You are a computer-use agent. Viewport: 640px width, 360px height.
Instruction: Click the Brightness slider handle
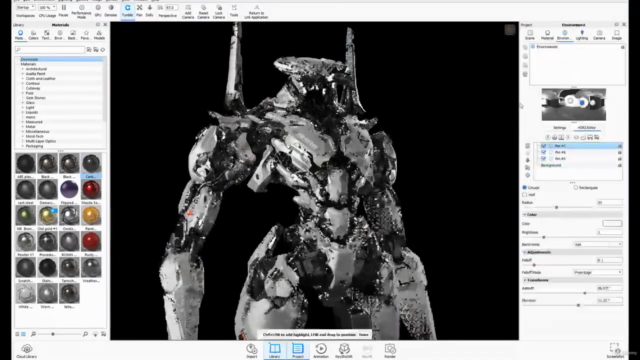point(544,237)
